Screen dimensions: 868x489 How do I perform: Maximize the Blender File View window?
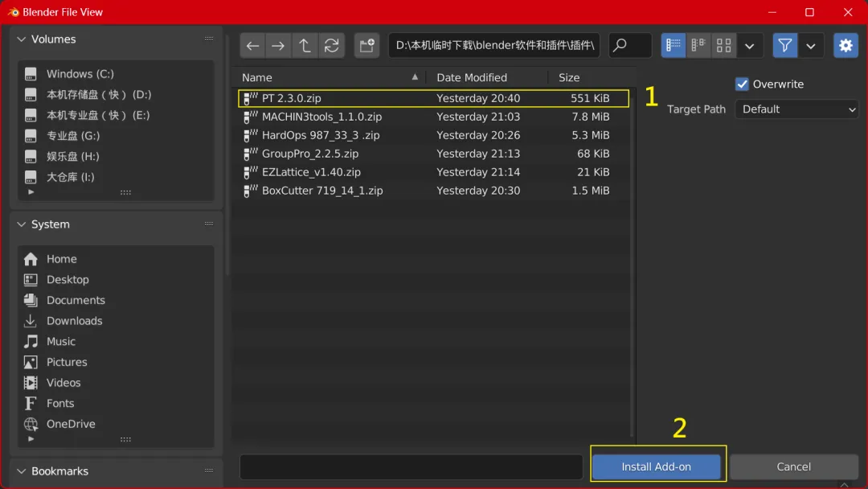pos(809,12)
